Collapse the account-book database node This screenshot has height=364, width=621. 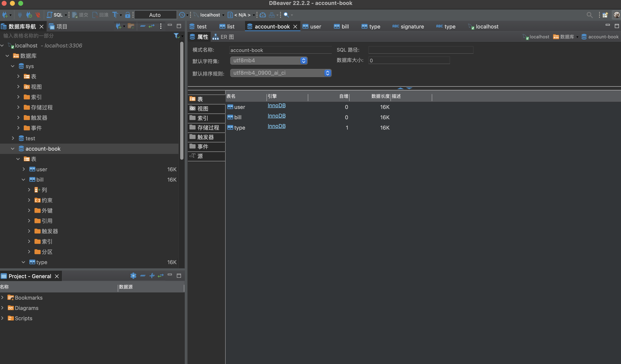coord(13,149)
